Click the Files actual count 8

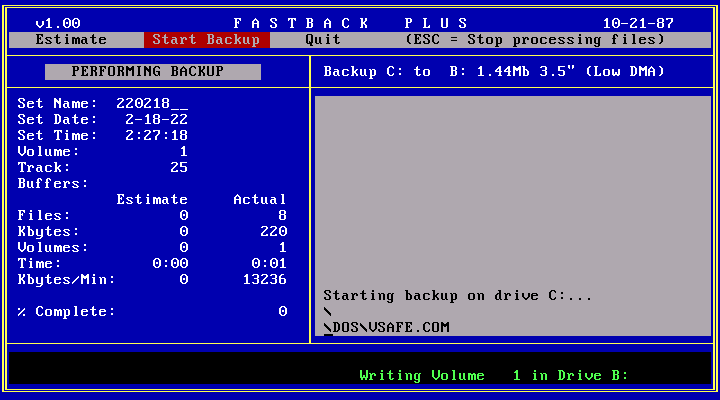pyautogui.click(x=282, y=215)
